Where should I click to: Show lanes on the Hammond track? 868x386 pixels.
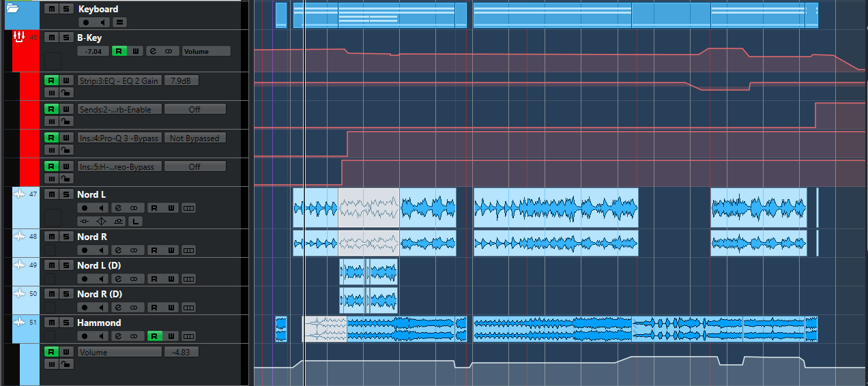(x=188, y=336)
